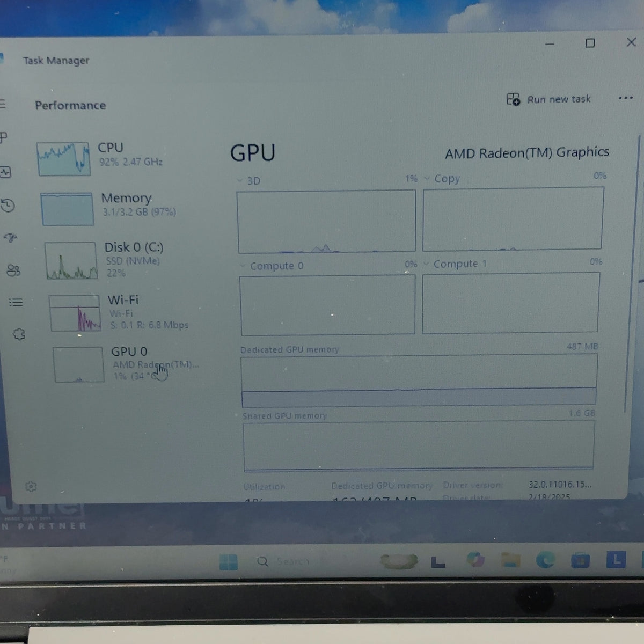The width and height of the screenshot is (644, 644).
Task: Open the Services puzzle-piece sidebar icon
Action: tap(19, 334)
